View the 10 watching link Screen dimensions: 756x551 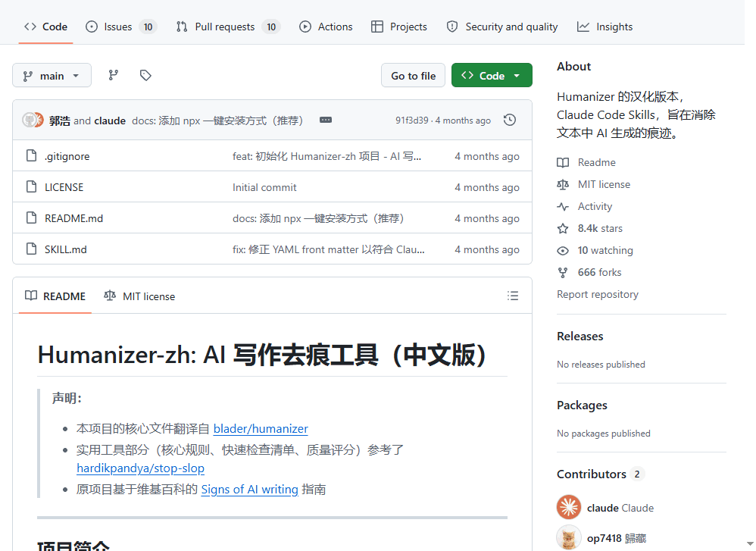tap(605, 250)
